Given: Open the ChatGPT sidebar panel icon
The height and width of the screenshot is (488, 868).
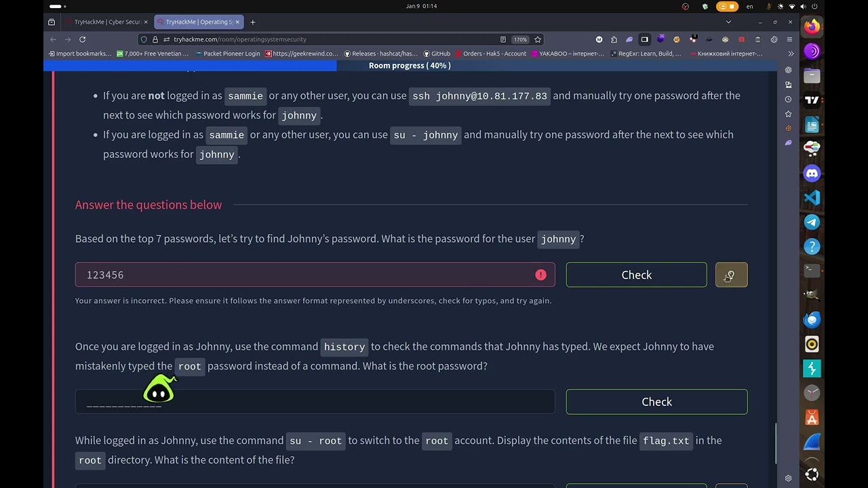Looking at the screenshot, I should click(x=788, y=70).
